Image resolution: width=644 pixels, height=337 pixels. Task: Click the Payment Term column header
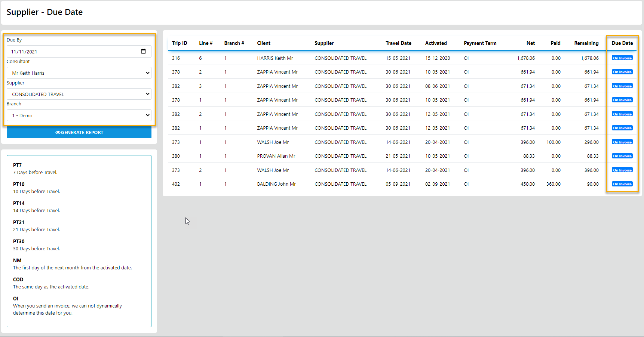coord(480,43)
